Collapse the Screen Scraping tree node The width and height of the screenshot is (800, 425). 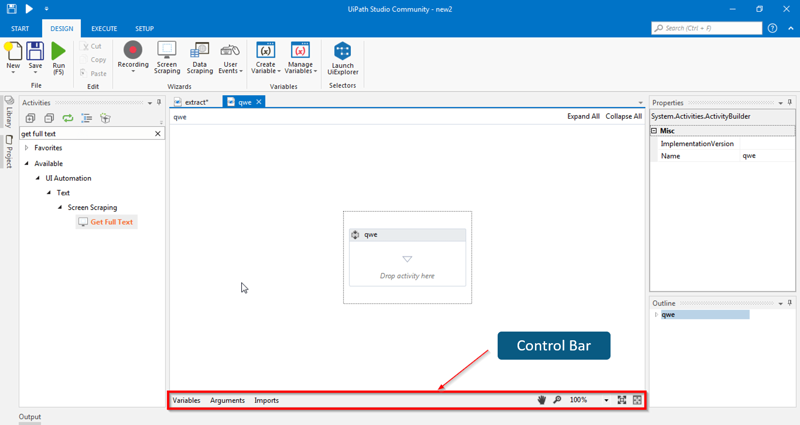click(60, 208)
